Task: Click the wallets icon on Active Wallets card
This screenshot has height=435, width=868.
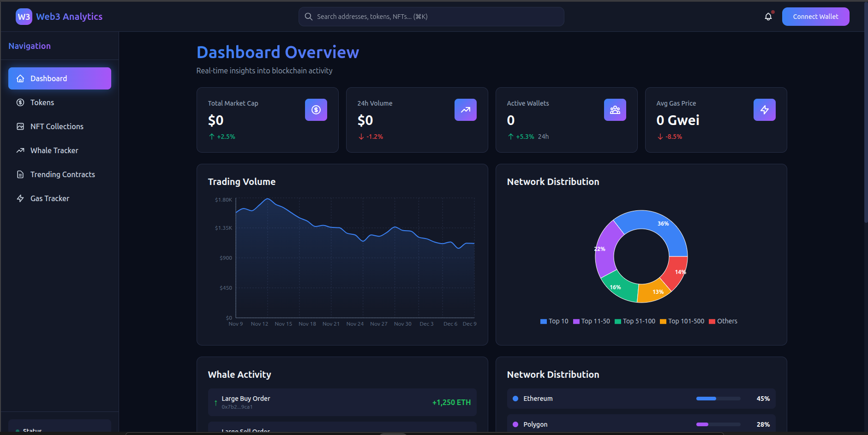Action: [x=615, y=110]
